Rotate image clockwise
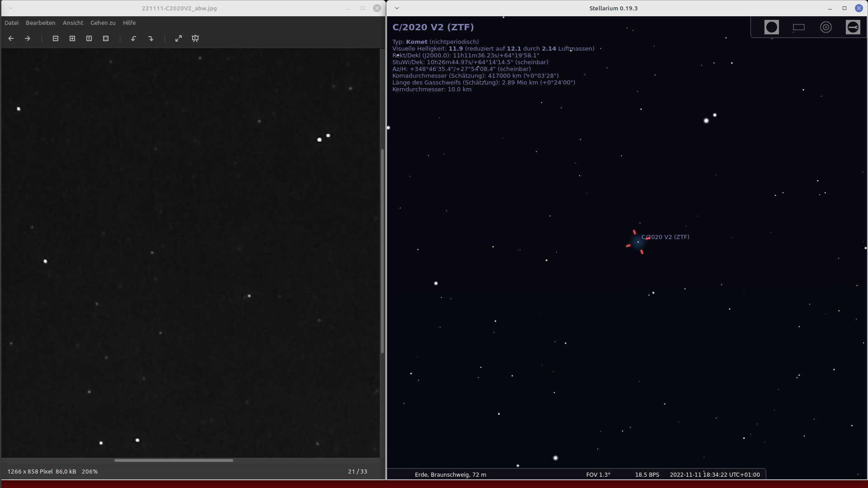Viewport: 868px width, 488px height. 151,38
